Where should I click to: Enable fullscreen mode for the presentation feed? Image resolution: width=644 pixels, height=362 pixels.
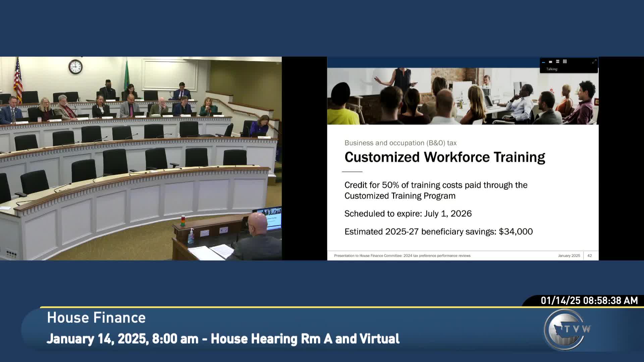(593, 62)
